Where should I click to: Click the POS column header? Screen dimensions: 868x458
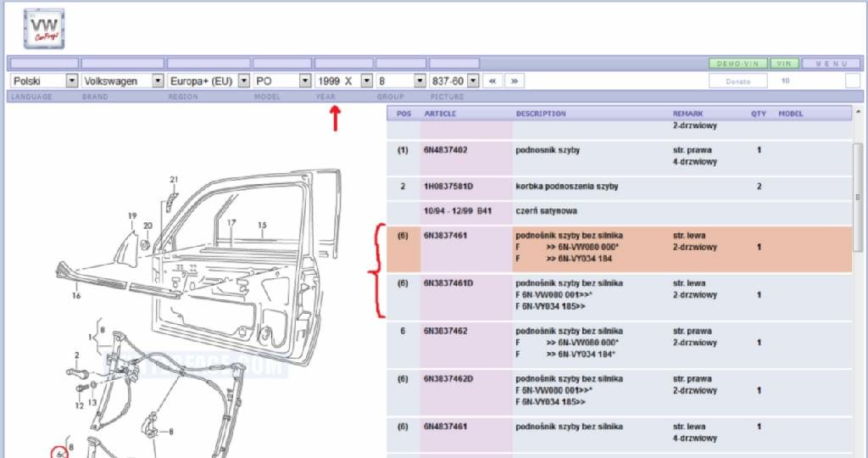[404, 114]
